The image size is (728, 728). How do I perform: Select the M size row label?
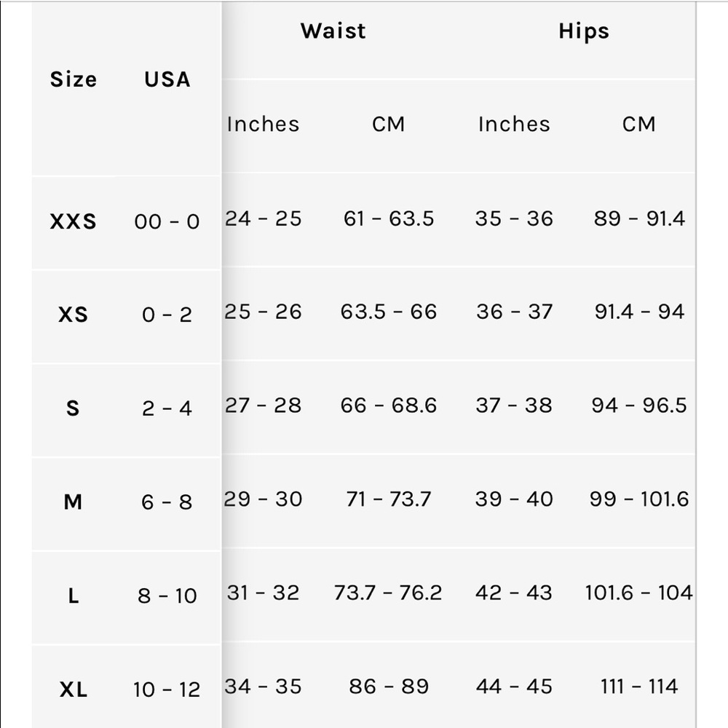pos(73,502)
